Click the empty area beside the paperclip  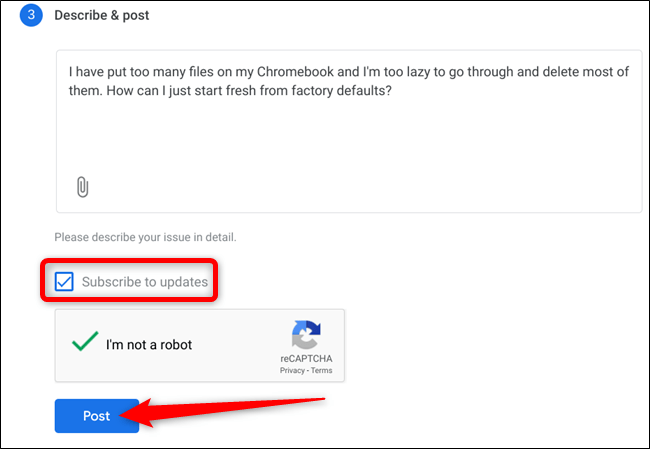coord(350,187)
